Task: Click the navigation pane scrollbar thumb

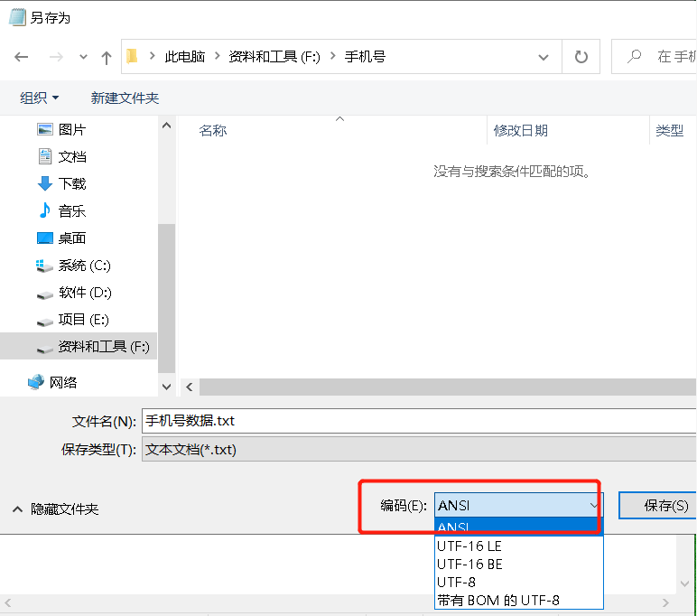Action: [x=167, y=298]
